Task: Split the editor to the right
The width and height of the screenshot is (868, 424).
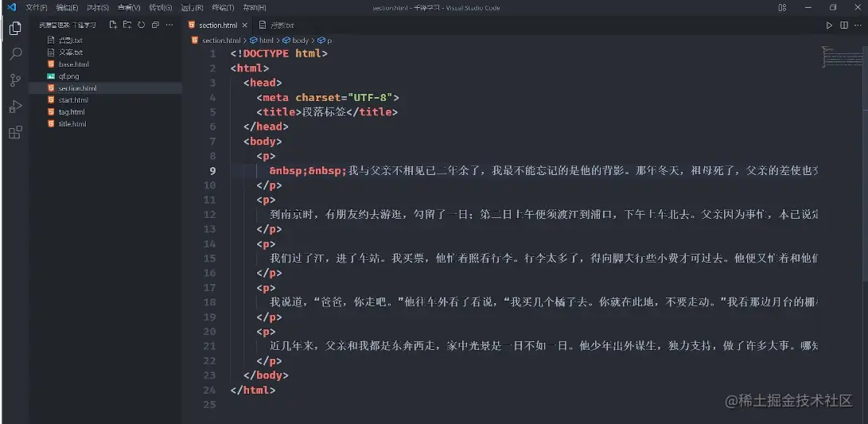Action: pyautogui.click(x=843, y=25)
